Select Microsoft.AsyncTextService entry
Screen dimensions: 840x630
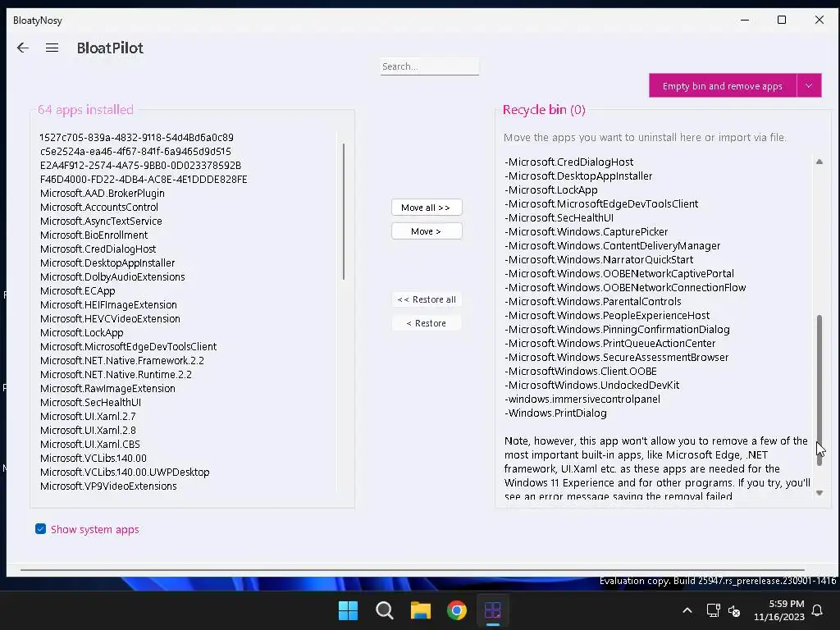pyautogui.click(x=101, y=221)
